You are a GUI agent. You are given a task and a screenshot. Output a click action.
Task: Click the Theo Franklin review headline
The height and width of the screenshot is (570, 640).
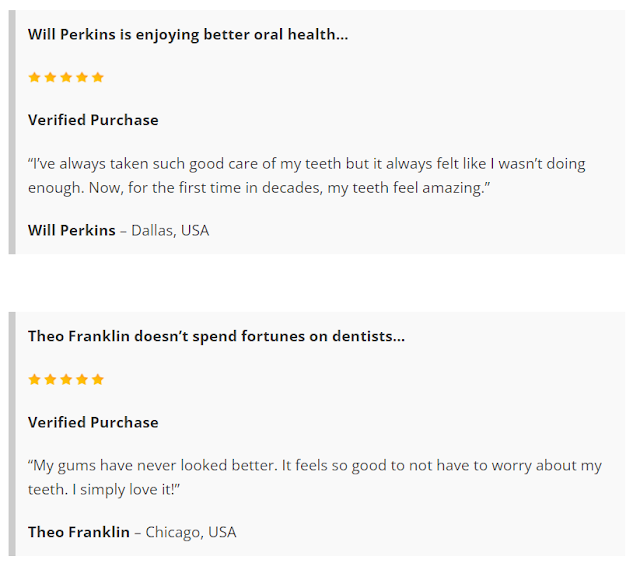point(216,336)
